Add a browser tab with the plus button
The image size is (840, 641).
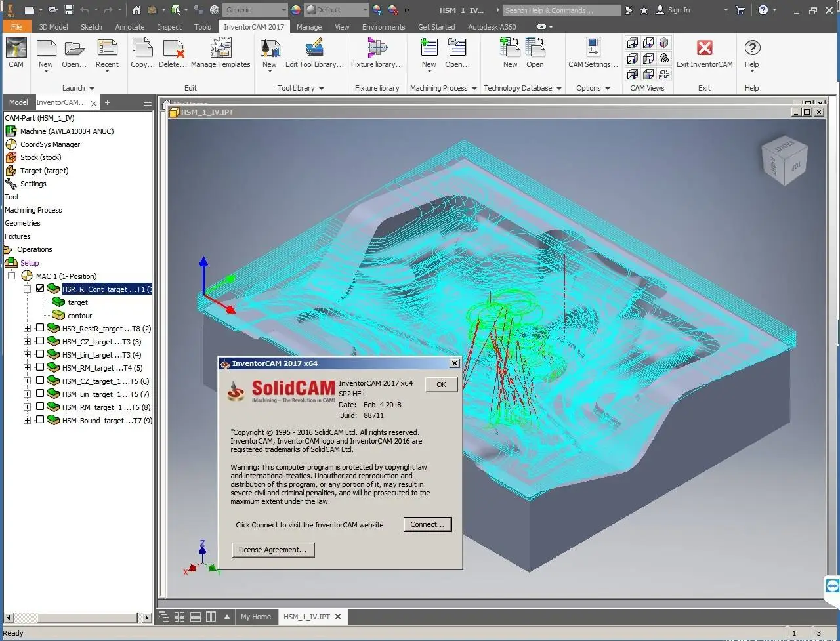point(108,102)
